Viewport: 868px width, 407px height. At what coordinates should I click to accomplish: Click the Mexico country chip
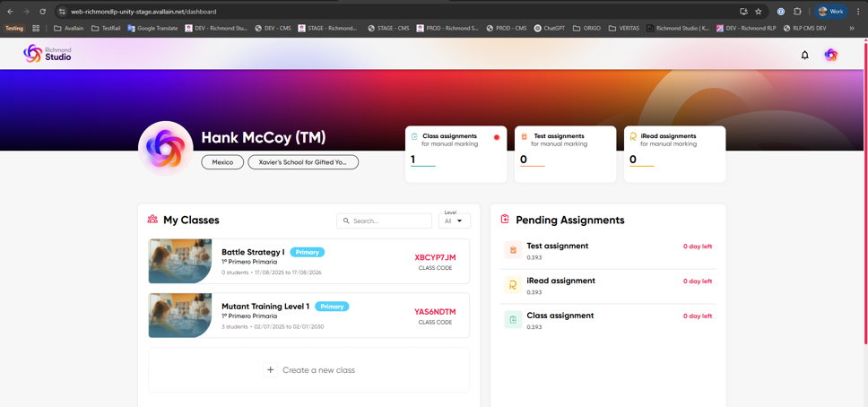point(222,162)
